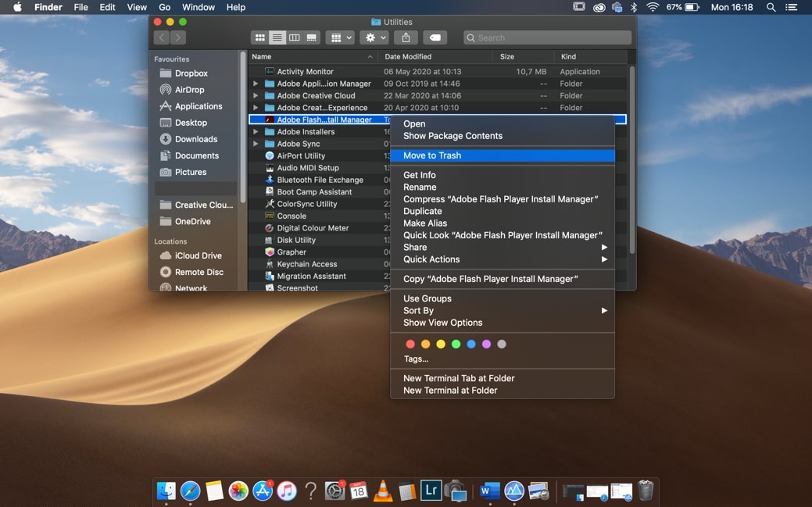This screenshot has width=812, height=507.
Task: Expand the Adobe Sync folder
Action: [256, 144]
